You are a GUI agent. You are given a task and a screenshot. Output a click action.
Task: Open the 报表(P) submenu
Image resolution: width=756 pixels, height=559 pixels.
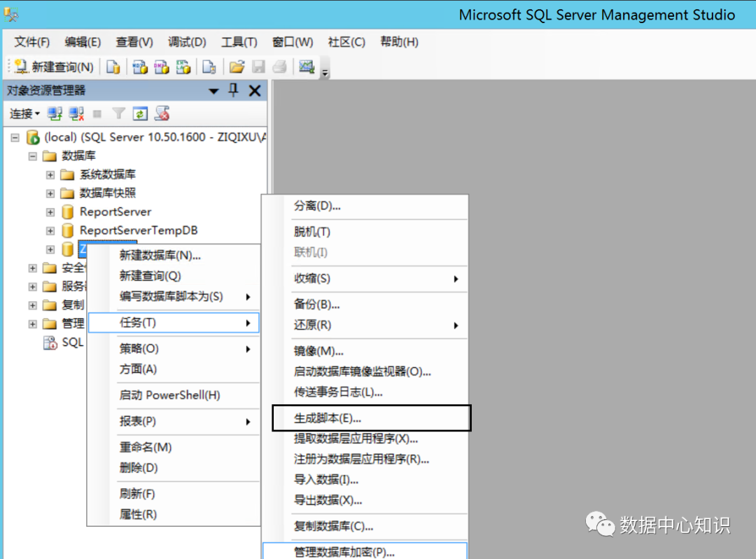[x=174, y=421]
